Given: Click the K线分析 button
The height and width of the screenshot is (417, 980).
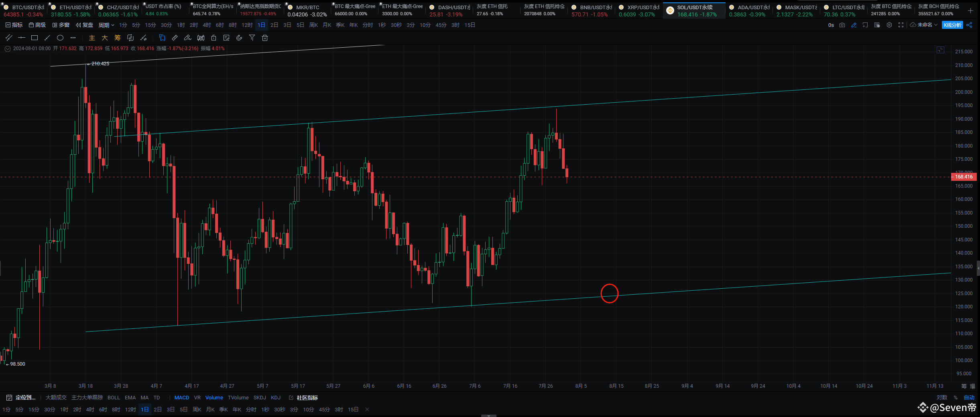Looking at the screenshot, I should pyautogui.click(x=953, y=25).
